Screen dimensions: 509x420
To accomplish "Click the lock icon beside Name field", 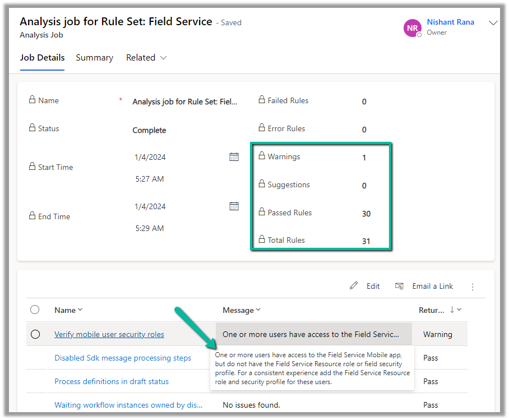I will pos(32,100).
